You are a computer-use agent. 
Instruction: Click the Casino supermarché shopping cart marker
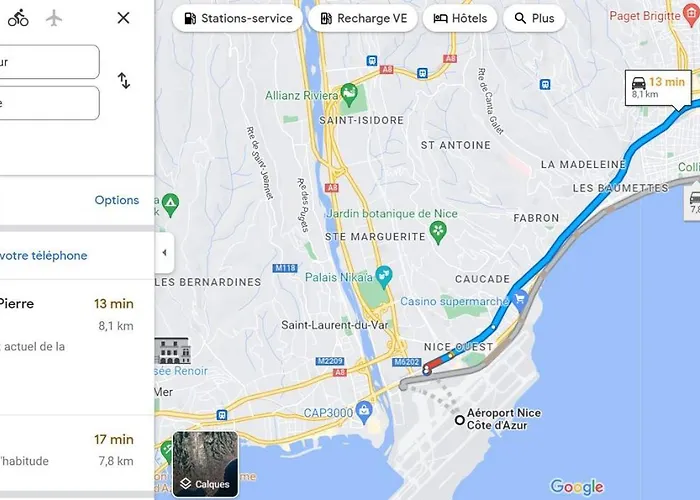tap(519, 300)
